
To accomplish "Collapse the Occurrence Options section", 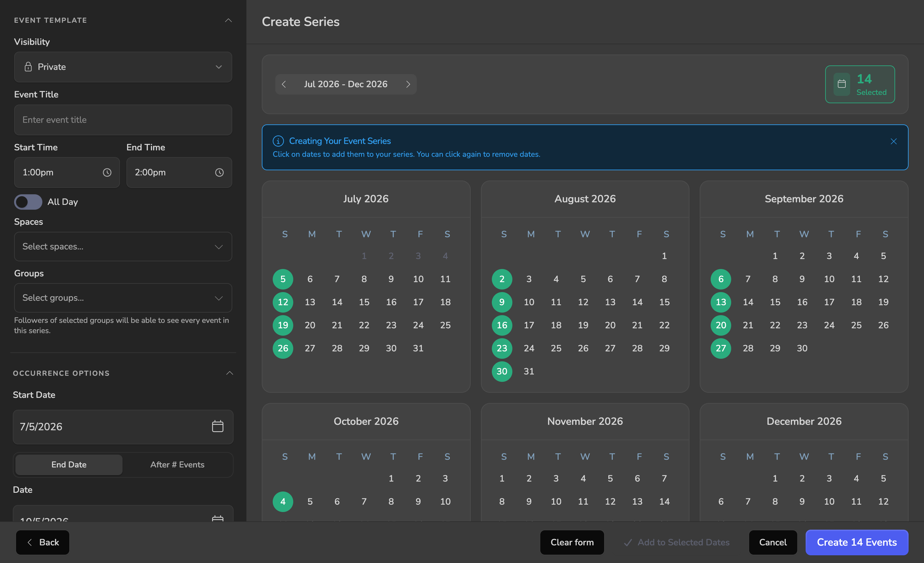I will [x=229, y=373].
